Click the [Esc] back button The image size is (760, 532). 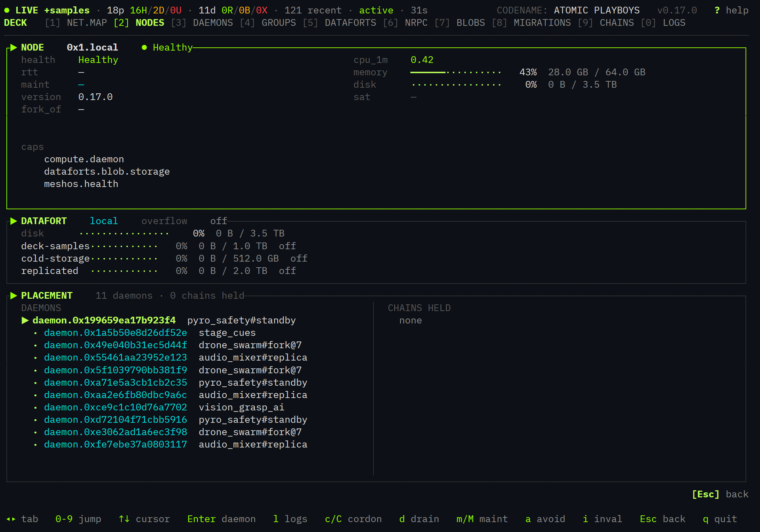720,494
